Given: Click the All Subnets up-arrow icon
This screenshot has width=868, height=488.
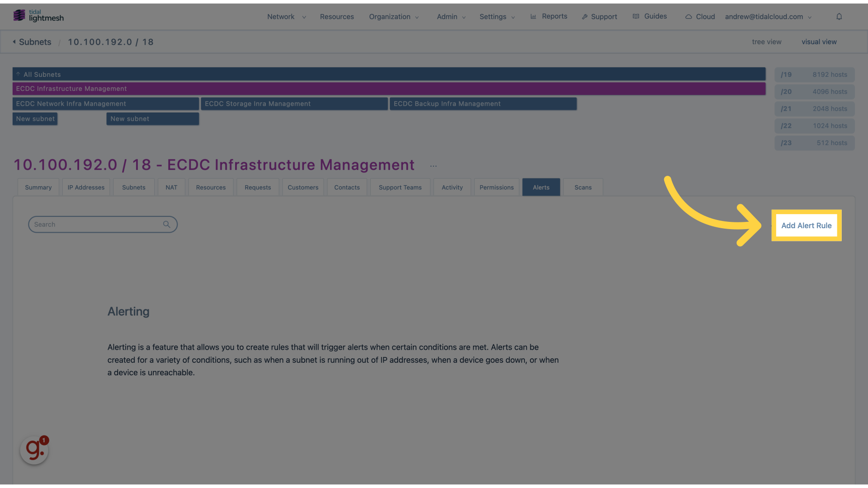Looking at the screenshot, I should click(x=18, y=74).
